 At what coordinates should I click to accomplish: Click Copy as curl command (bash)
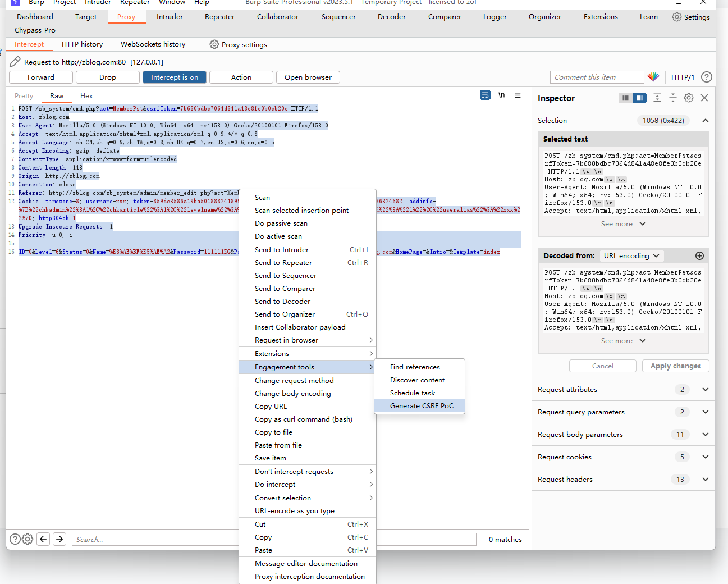coord(308,419)
